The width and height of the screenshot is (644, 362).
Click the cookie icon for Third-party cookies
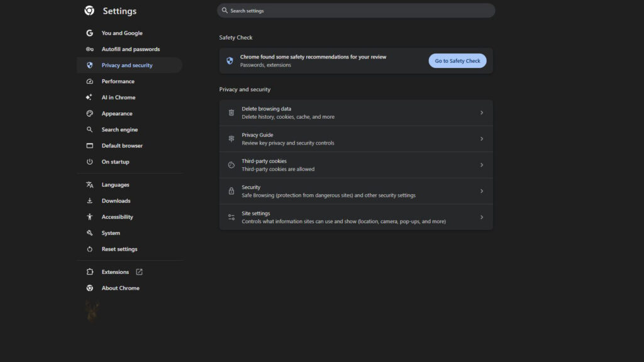[231, 165]
